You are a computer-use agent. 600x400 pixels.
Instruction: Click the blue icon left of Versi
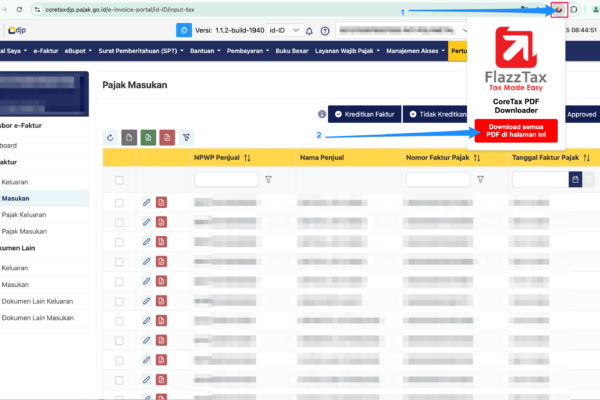coord(184,30)
